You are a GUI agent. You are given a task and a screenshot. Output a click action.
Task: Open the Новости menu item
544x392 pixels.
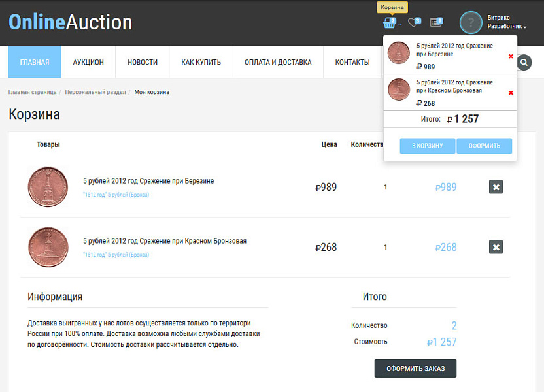(143, 63)
